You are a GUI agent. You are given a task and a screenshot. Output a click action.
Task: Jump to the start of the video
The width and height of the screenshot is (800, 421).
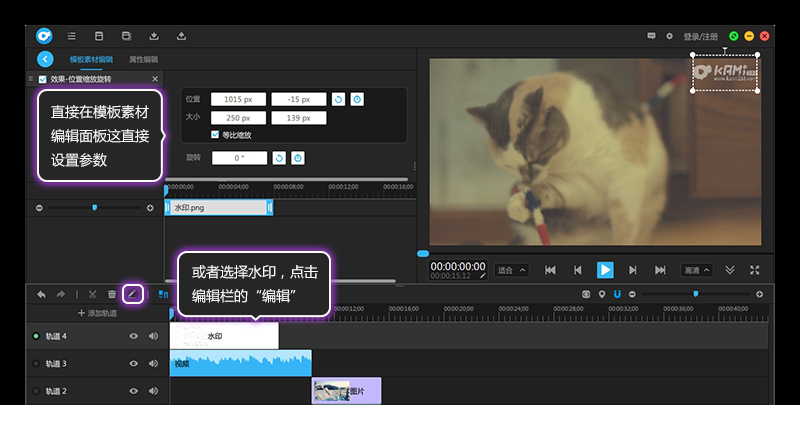click(x=550, y=270)
